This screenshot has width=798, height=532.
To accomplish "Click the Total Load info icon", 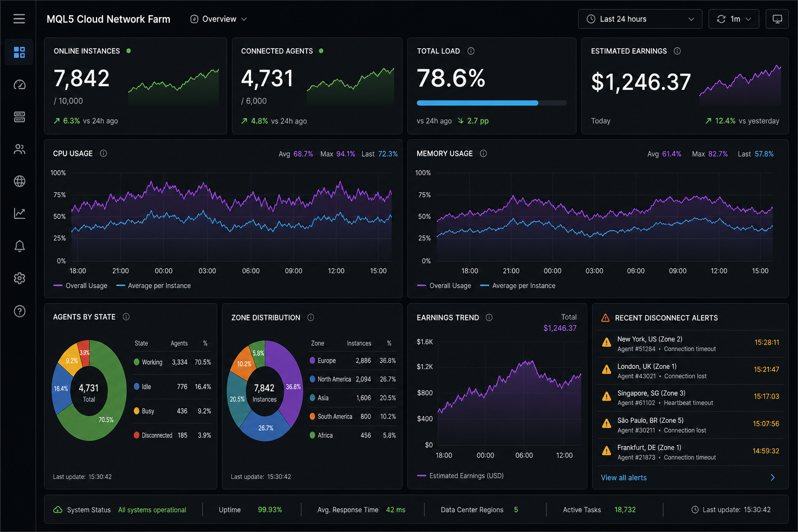I will coord(471,51).
